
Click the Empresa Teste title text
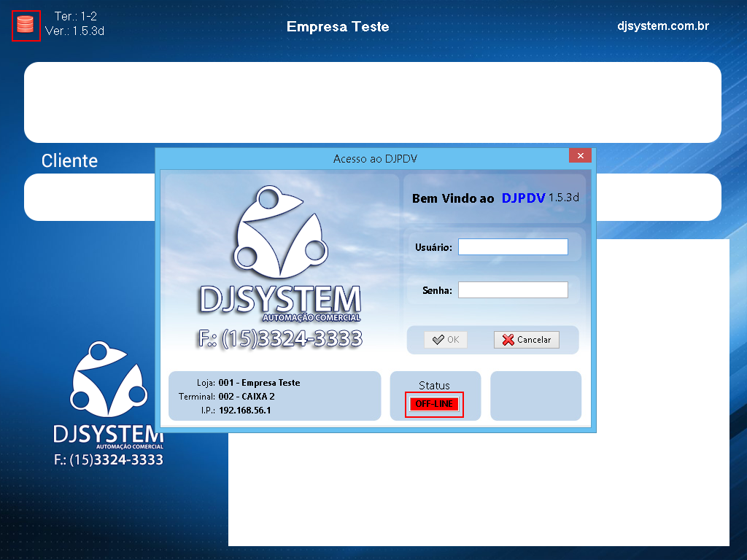tap(338, 27)
